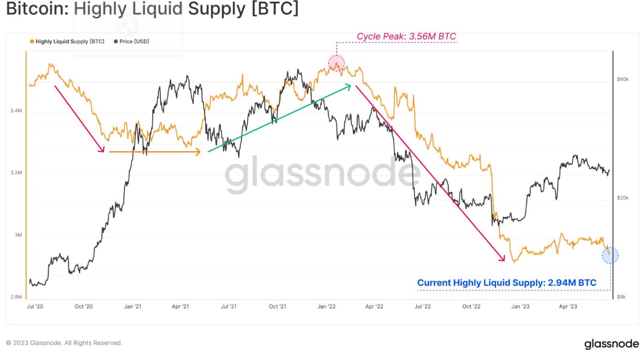Click the Cycle Peak: 3.56M BTC annotation
This screenshot has width=644, height=355.
pos(406,37)
